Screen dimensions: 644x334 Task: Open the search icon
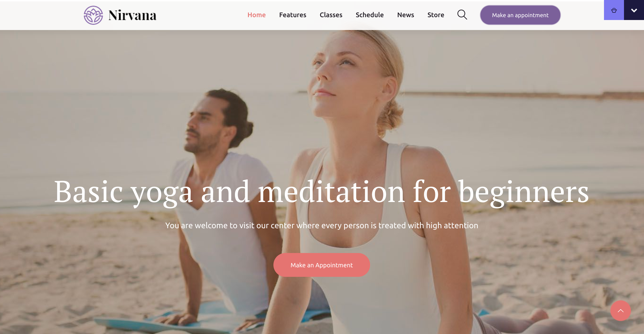coord(462,15)
